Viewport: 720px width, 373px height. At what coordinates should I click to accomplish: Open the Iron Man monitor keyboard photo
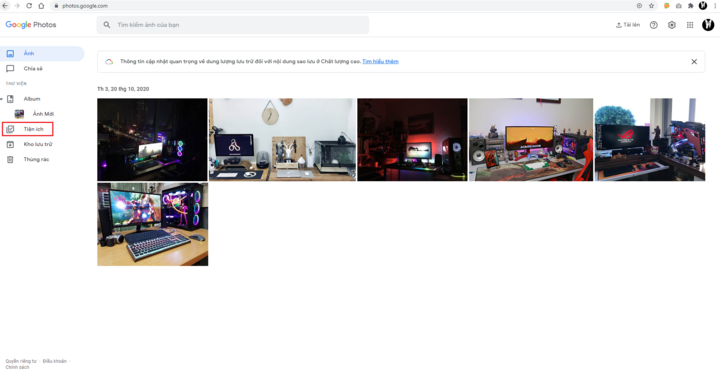click(x=152, y=224)
